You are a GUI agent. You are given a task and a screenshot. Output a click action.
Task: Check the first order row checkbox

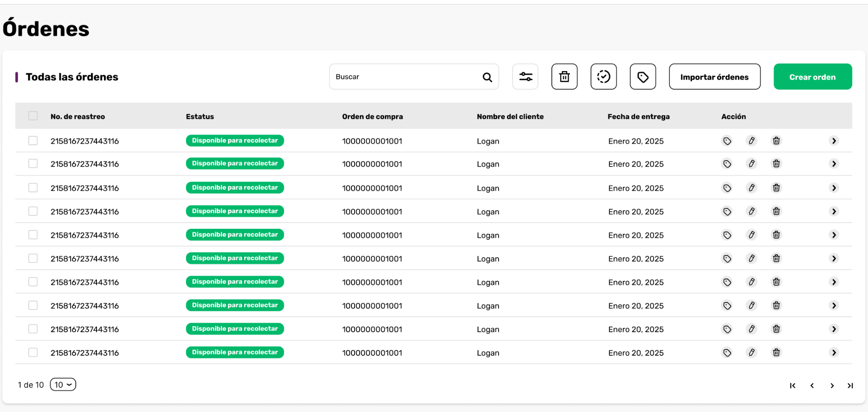(33, 141)
